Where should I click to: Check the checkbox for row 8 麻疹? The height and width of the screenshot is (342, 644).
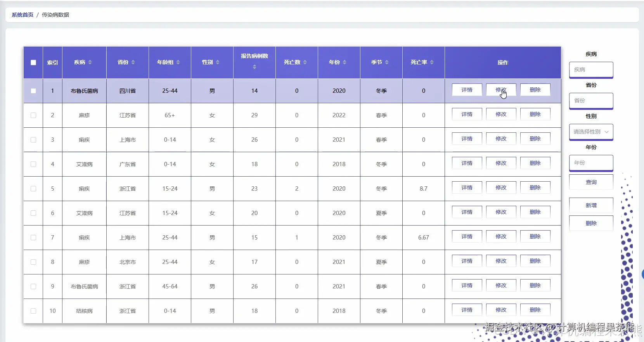pyautogui.click(x=33, y=262)
